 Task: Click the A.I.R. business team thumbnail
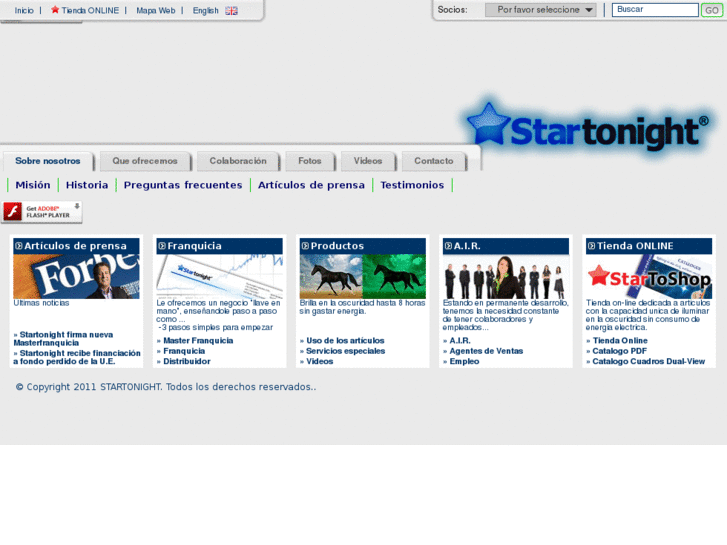pos(506,276)
